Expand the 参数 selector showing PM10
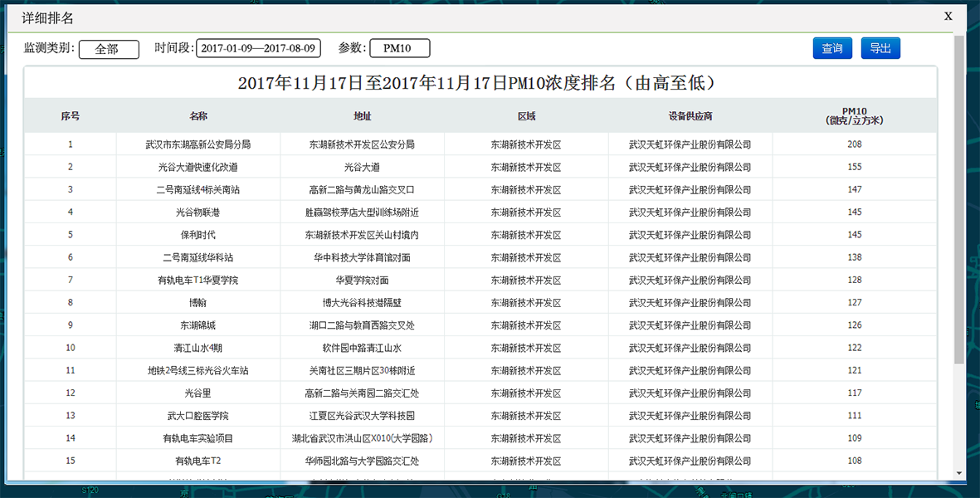 [399, 49]
